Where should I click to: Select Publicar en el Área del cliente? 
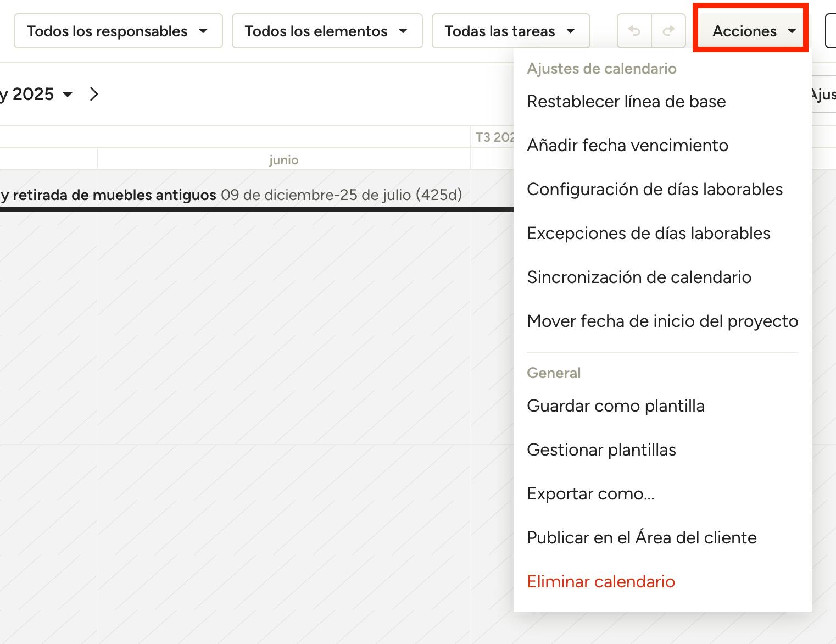tap(642, 538)
